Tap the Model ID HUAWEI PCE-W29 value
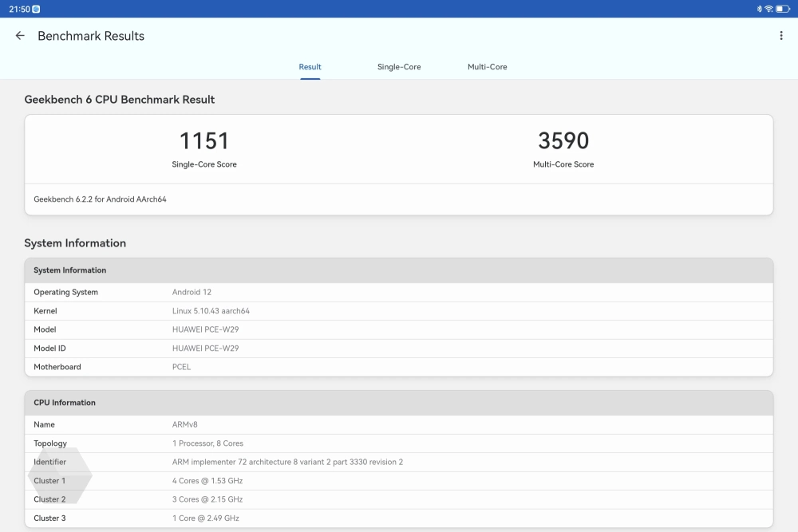The width and height of the screenshot is (798, 532). click(205, 349)
